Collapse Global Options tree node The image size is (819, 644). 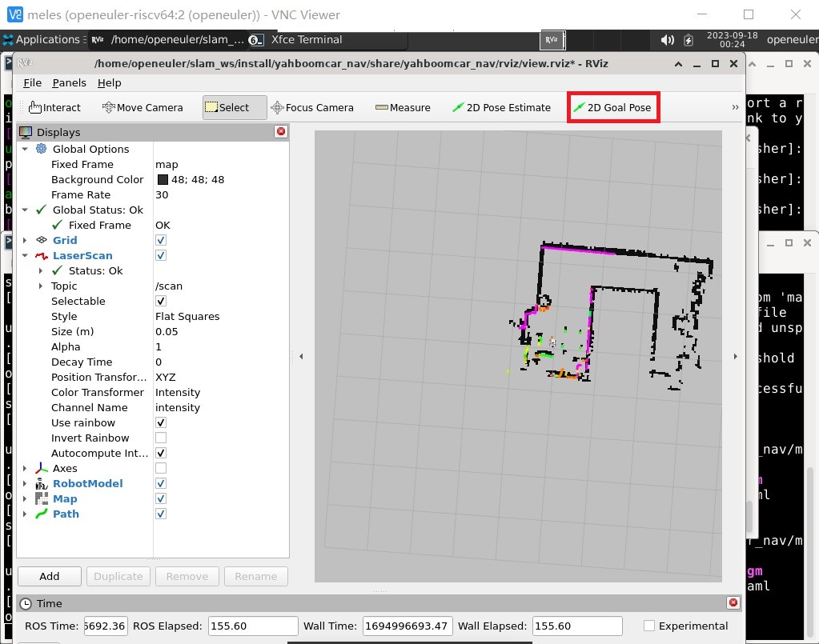click(25, 150)
